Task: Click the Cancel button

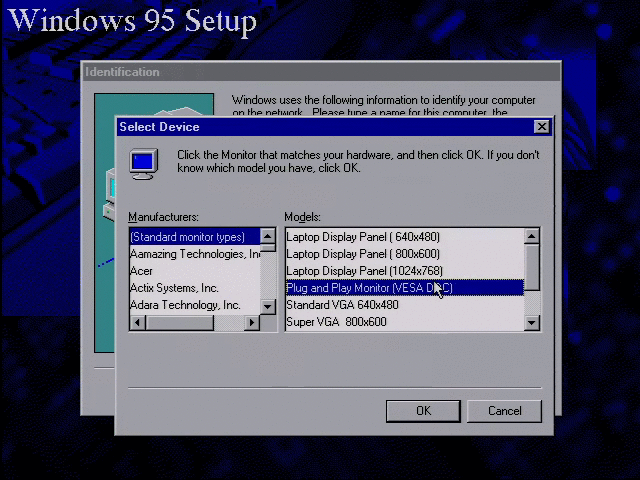Action: (504, 411)
